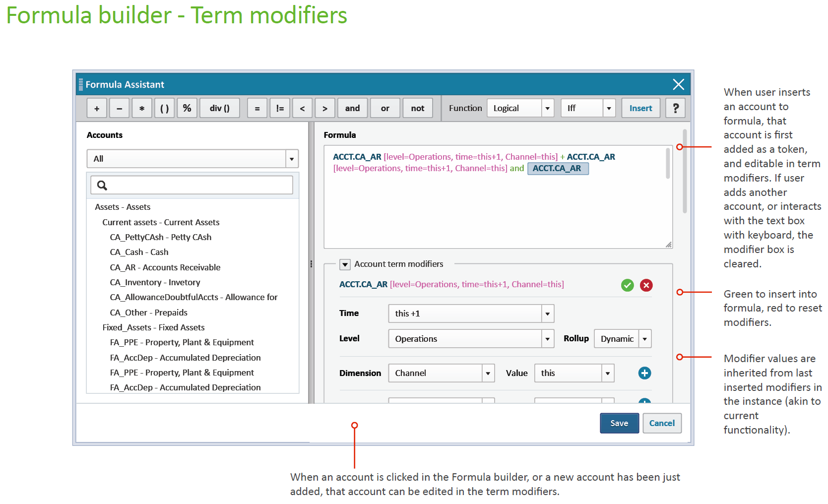Select CA_AR - Accounts Receivable in the tree
The width and height of the screenshot is (828, 504).
165,267
